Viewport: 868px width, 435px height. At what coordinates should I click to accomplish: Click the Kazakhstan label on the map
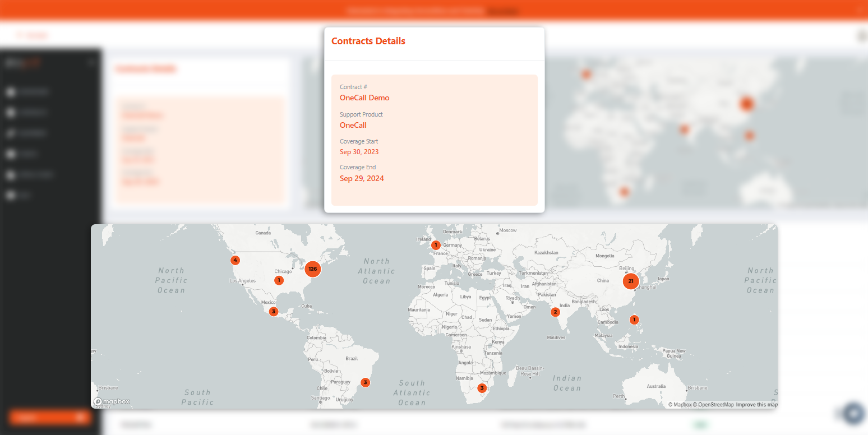pos(547,253)
